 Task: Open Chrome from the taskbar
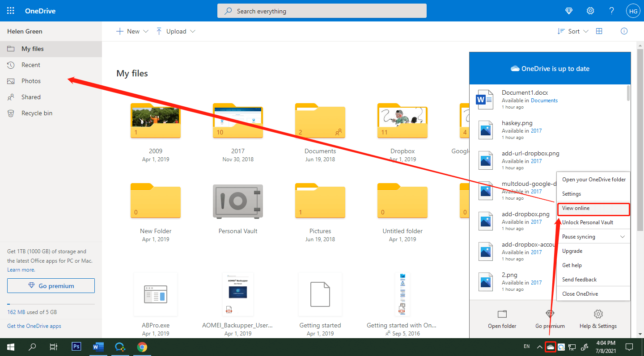click(142, 347)
